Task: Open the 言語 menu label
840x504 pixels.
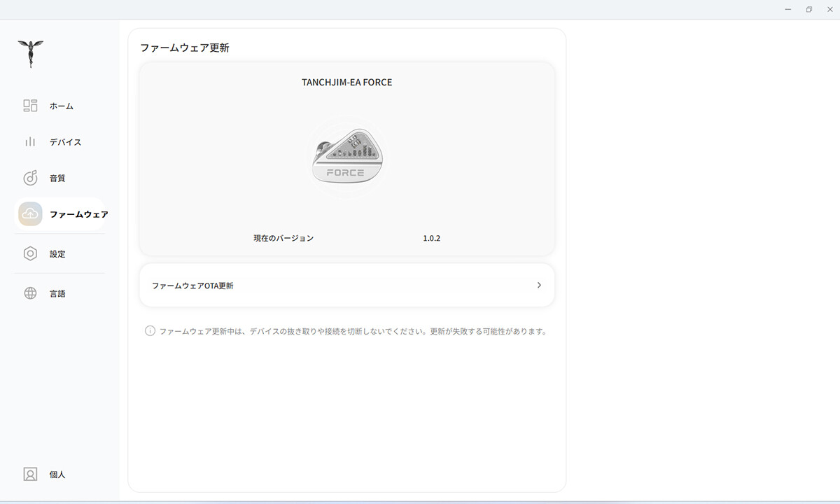Action: click(x=57, y=294)
